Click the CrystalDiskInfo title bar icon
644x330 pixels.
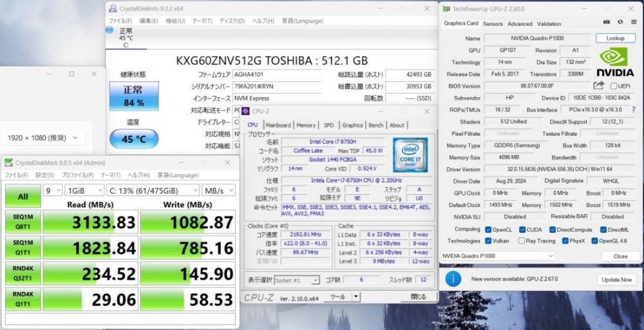113,8
